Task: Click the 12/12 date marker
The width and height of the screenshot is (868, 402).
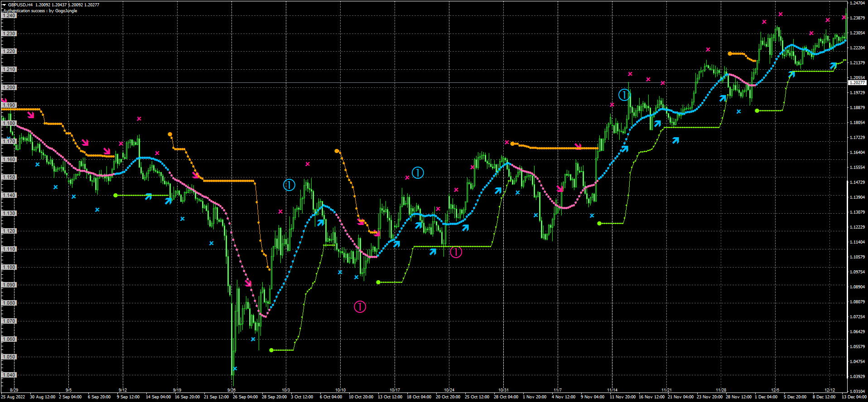Action: [x=829, y=390]
